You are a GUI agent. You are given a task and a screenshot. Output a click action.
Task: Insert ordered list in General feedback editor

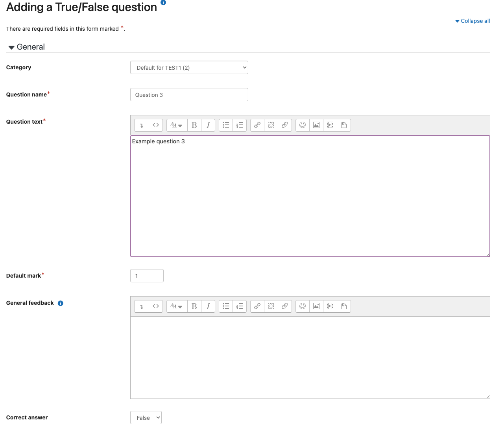pyautogui.click(x=240, y=306)
